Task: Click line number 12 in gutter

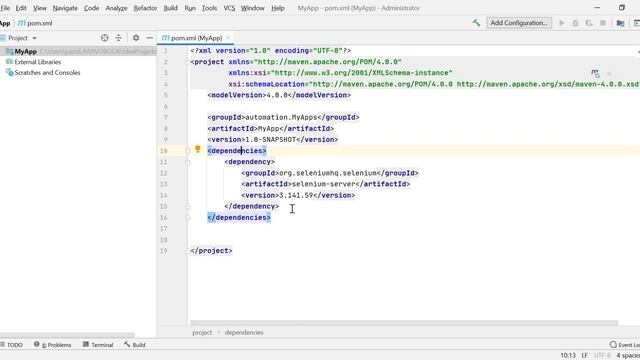Action: (163, 173)
